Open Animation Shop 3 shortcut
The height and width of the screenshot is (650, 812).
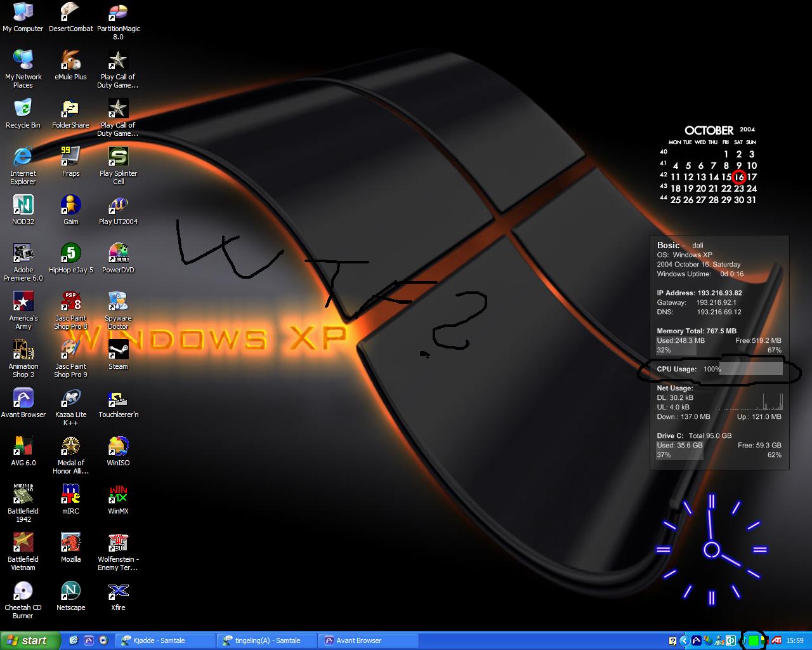point(23,359)
